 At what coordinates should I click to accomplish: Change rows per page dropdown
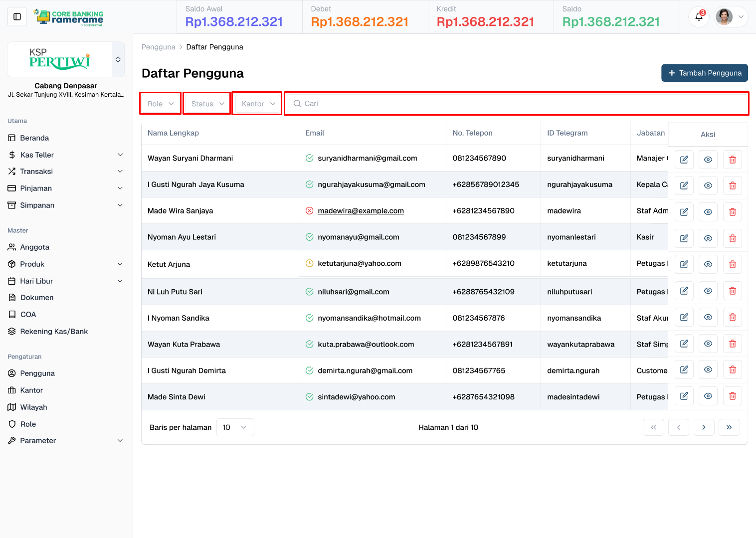[235, 427]
